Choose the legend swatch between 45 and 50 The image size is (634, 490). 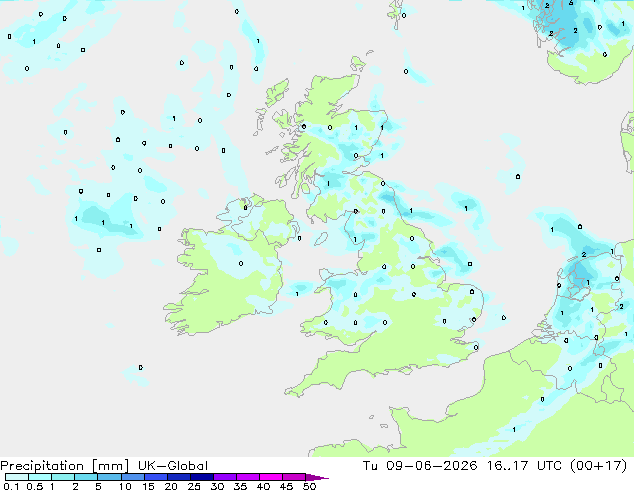coord(294,477)
